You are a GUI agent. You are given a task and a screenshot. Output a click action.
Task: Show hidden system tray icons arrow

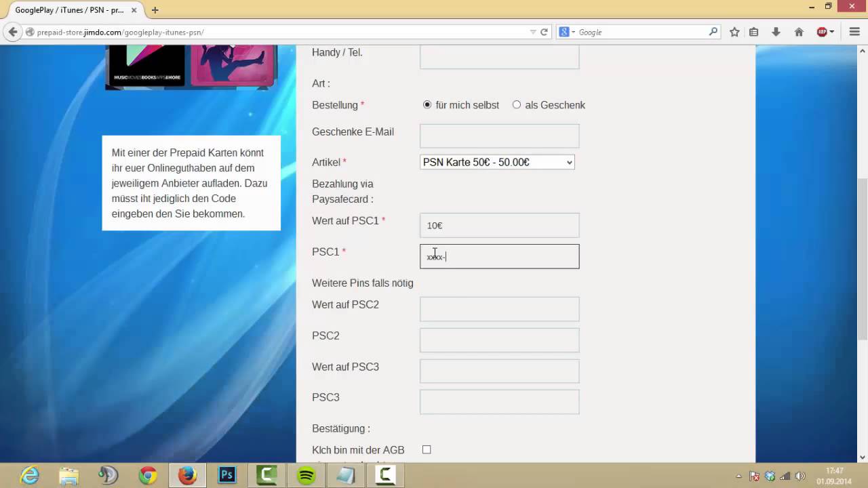coord(740,476)
